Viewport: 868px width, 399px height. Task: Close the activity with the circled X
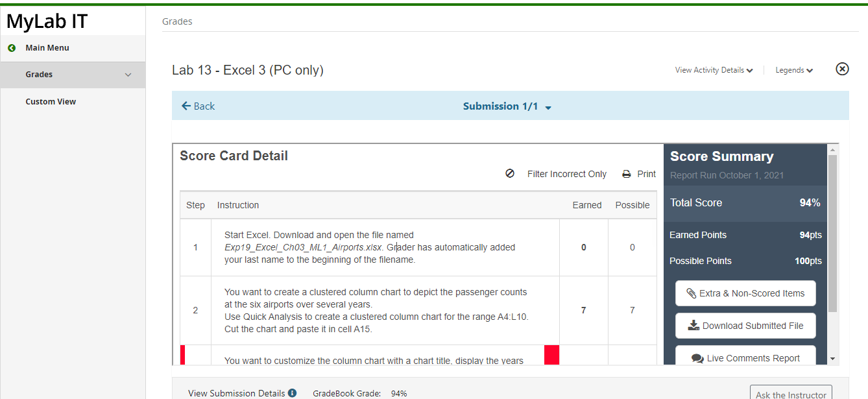coord(842,69)
